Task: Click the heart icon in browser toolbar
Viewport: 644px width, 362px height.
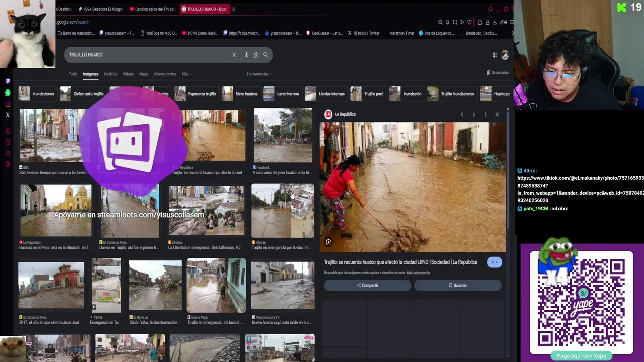Action: click(469, 22)
